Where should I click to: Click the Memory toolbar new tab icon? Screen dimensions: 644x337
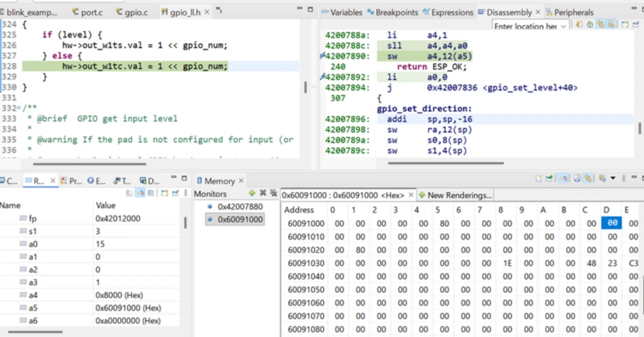(538, 178)
